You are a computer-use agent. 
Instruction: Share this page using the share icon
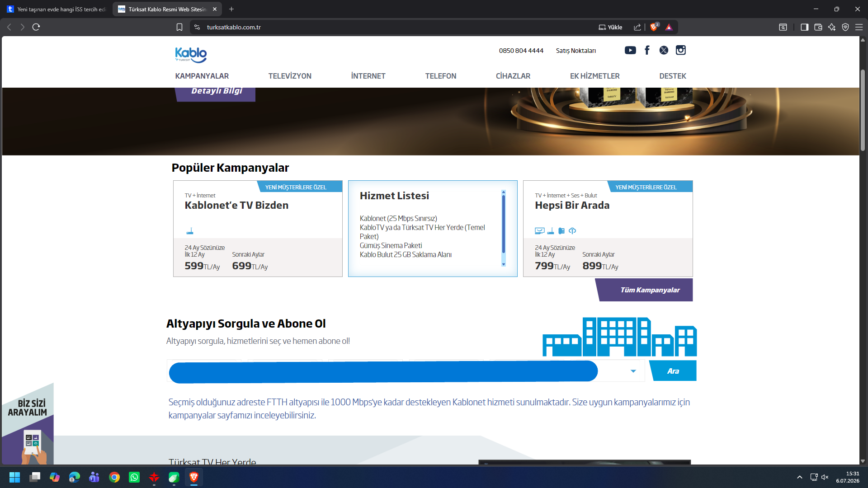[637, 27]
